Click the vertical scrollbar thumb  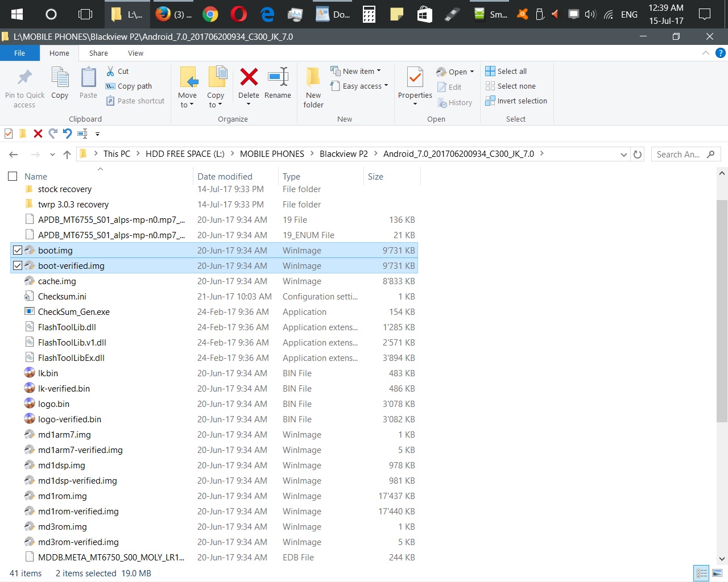point(722,310)
